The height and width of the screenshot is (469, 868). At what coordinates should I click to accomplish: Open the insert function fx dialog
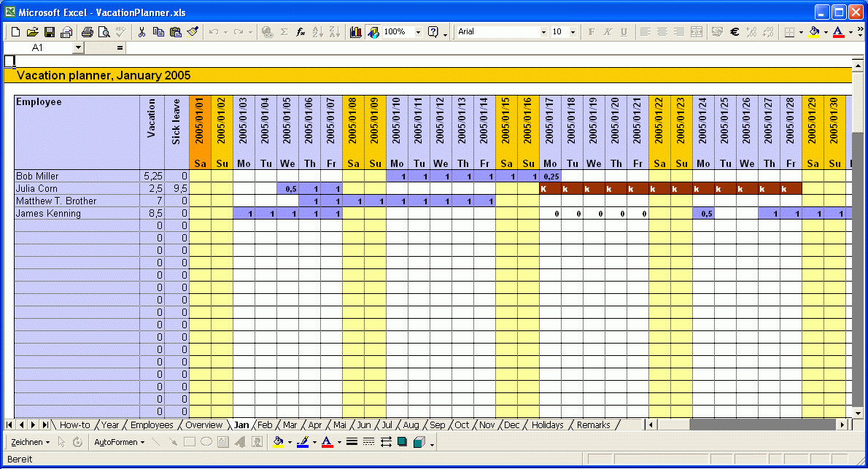pos(301,32)
